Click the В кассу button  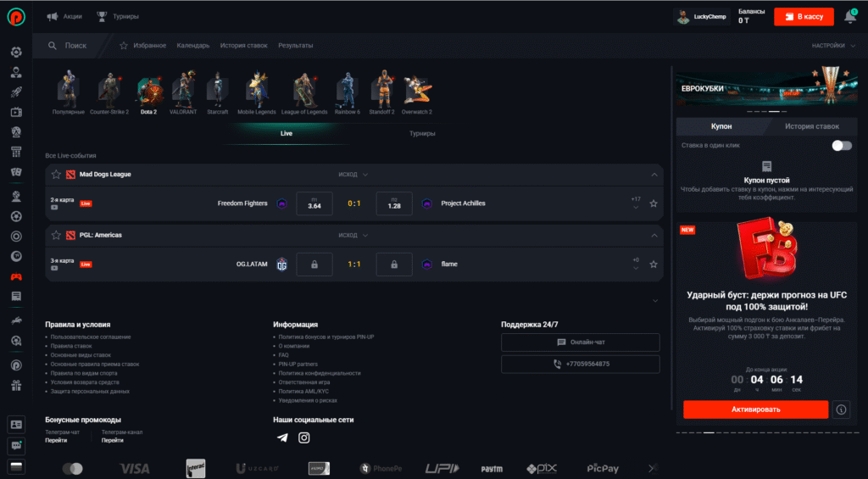(x=804, y=17)
